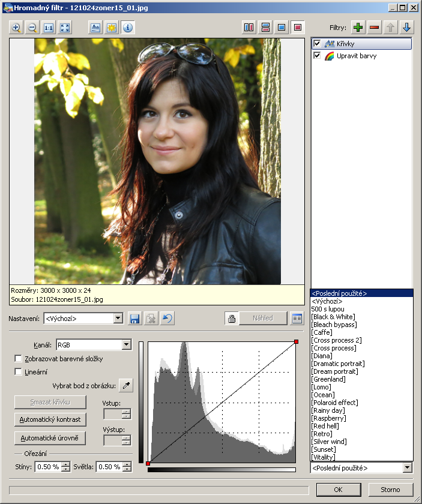Screen dimensions: 422x504
Task: Show the histogram icon in toolbar
Action: pyautogui.click(x=95, y=28)
